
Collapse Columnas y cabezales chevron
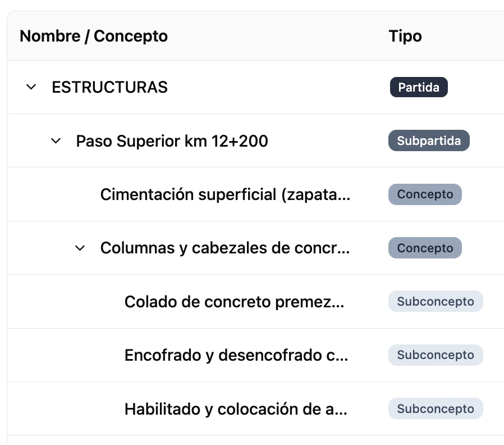[80, 248]
